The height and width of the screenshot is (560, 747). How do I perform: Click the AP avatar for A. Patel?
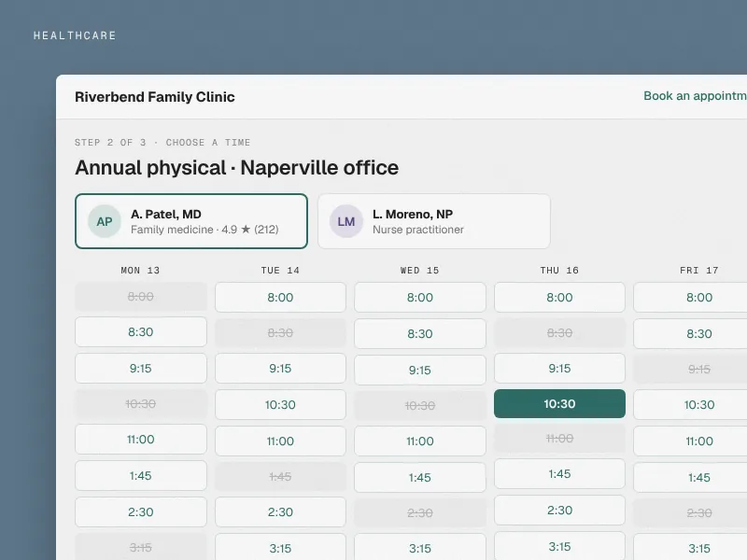click(x=105, y=221)
